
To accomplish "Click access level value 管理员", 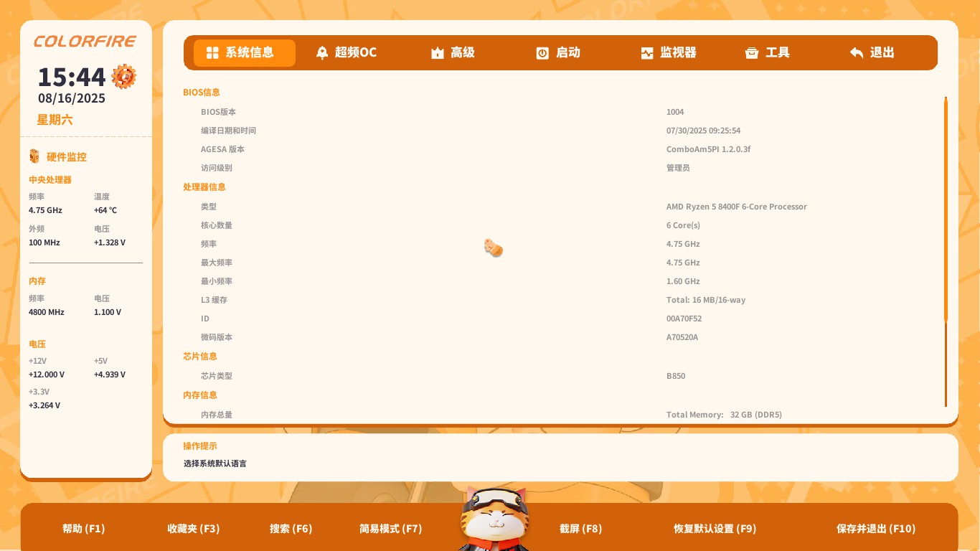I will click(678, 168).
